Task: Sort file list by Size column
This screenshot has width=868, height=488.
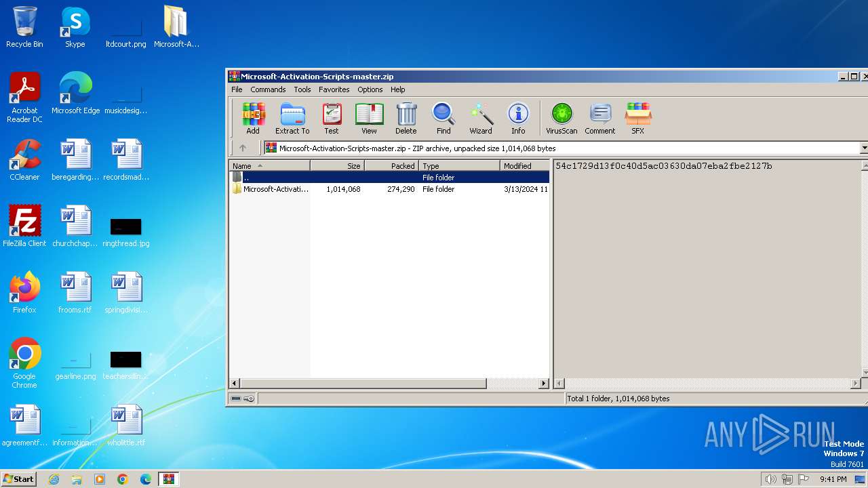Action: coord(337,165)
